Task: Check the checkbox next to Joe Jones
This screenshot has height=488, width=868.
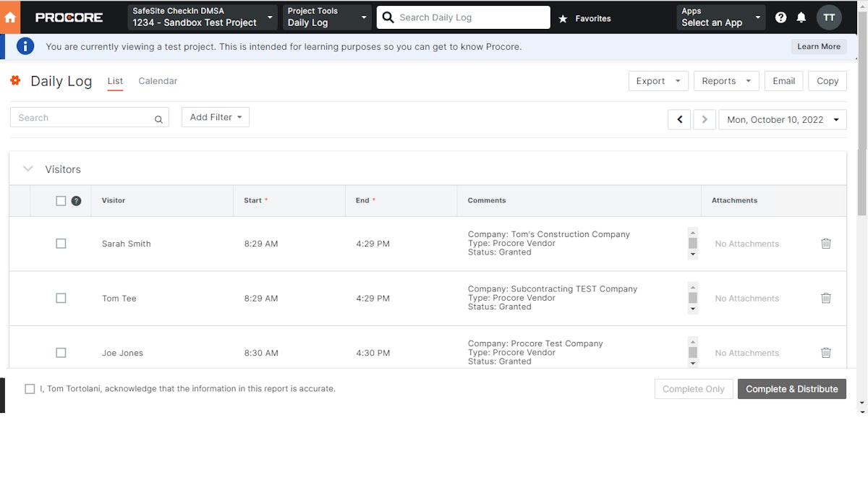Action: 61,352
